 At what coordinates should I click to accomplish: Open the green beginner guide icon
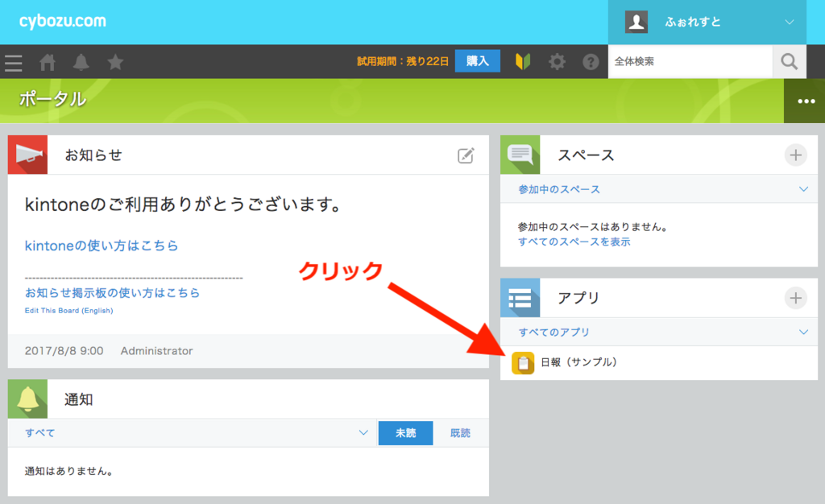click(x=523, y=61)
